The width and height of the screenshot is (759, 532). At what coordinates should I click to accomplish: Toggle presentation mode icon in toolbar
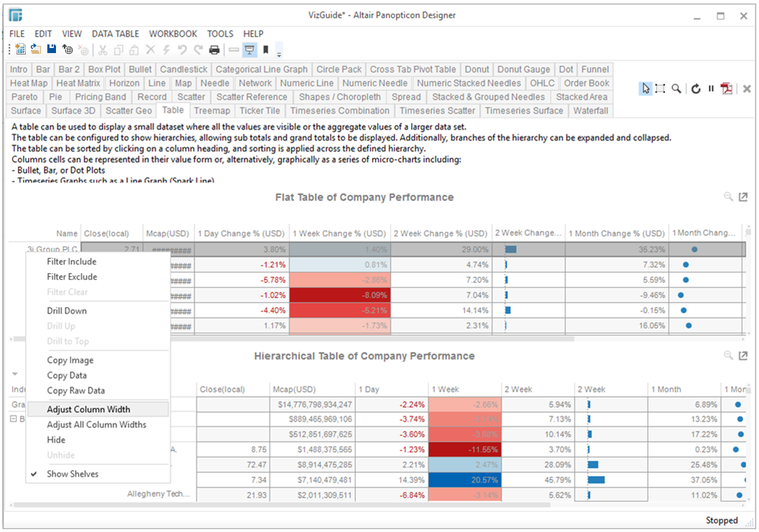tap(250, 49)
